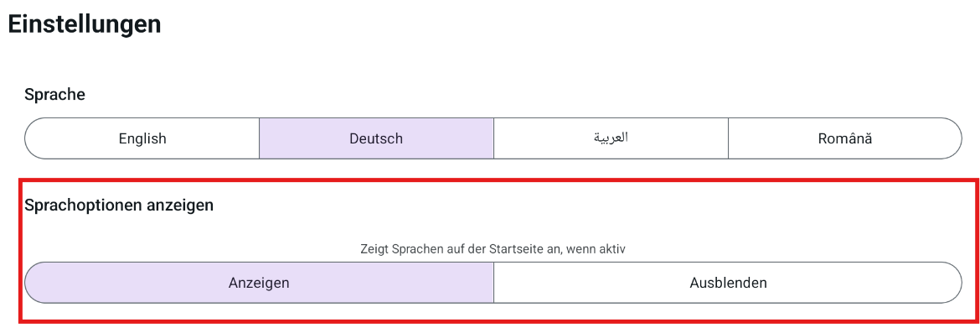The height and width of the screenshot is (328, 980).
Task: Click the Einstellungen title text
Action: 85,23
